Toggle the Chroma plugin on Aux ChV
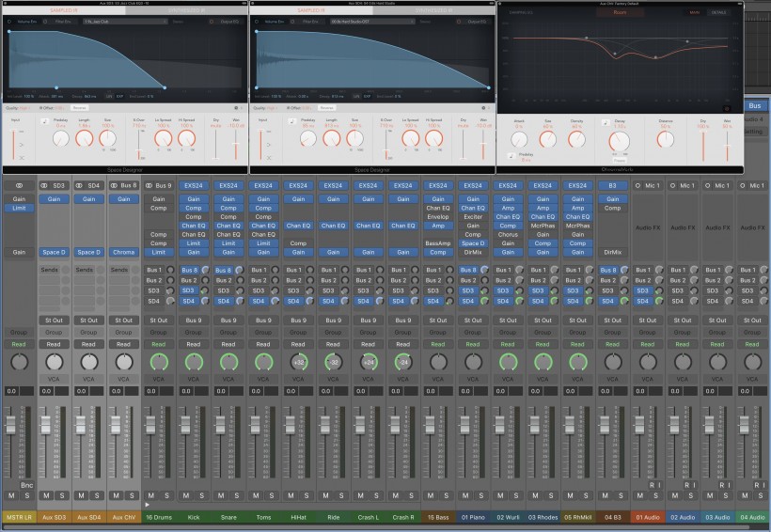The width and height of the screenshot is (771, 532). point(124,252)
